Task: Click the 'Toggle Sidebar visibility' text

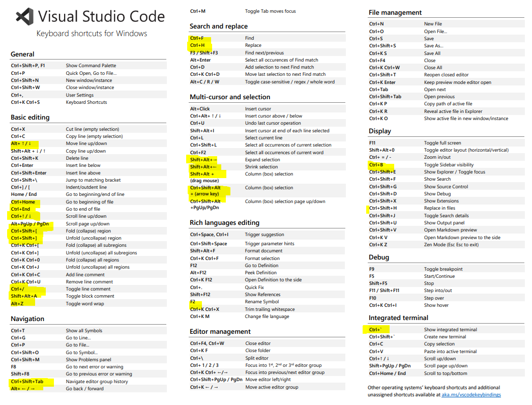Action: 449,165
